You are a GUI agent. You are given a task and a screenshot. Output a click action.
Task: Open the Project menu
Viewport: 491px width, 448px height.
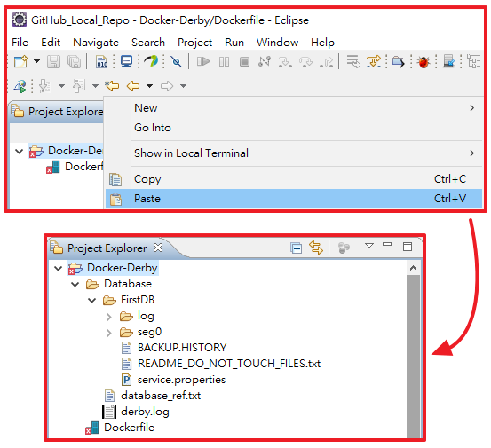194,43
